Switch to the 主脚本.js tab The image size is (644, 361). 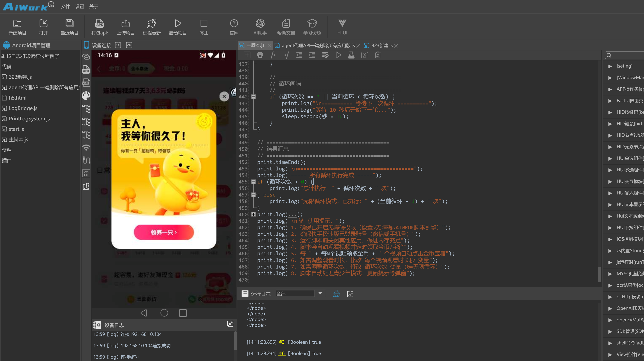pos(255,45)
